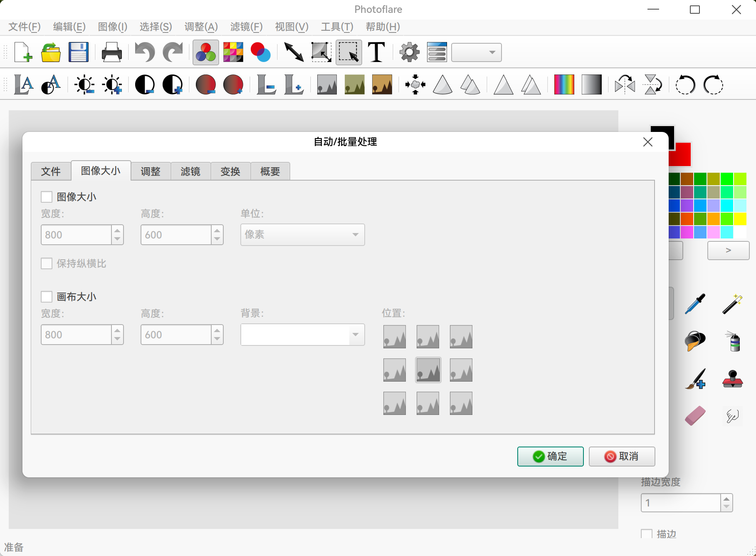Choose the spray can tool
Image resolution: width=756 pixels, height=556 pixels.
(x=733, y=341)
